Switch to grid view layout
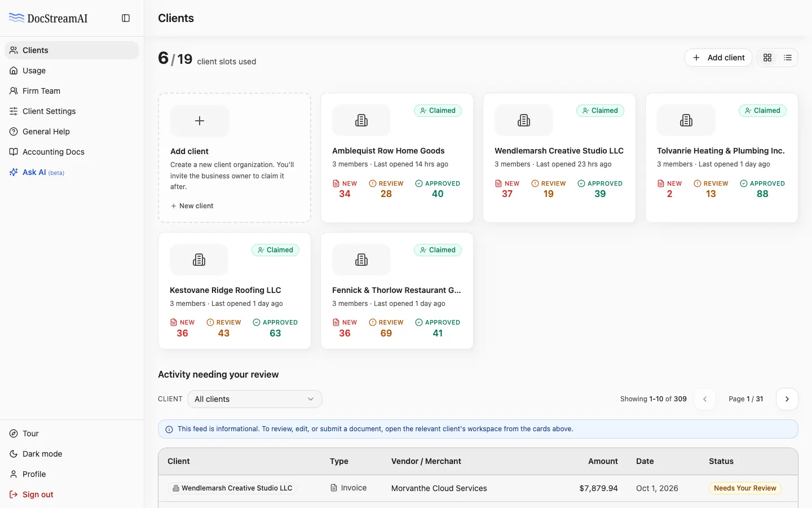The height and width of the screenshot is (508, 812). pos(767,58)
